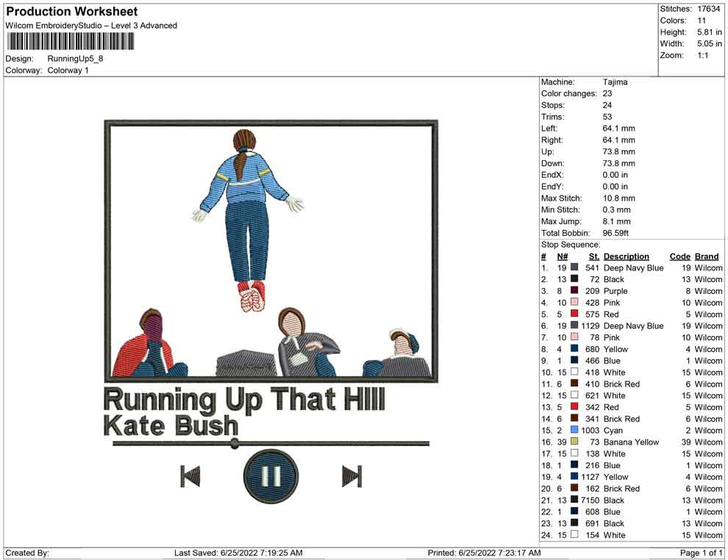
Task: Click the stop 1 Deep Navy Blue swatch
Action: click(574, 268)
